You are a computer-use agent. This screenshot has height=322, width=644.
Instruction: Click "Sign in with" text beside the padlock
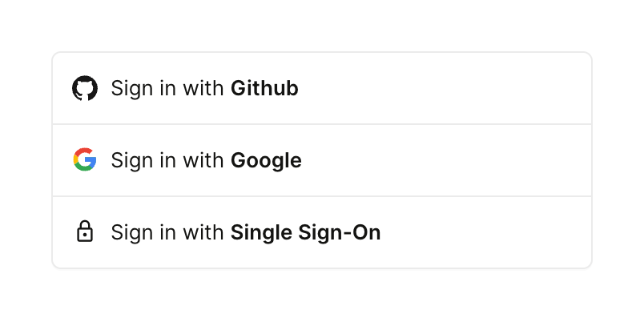coord(167,232)
